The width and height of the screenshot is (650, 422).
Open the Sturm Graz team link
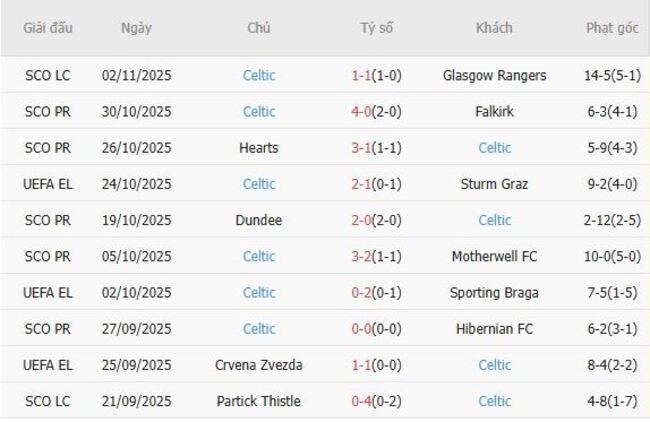coord(494,183)
